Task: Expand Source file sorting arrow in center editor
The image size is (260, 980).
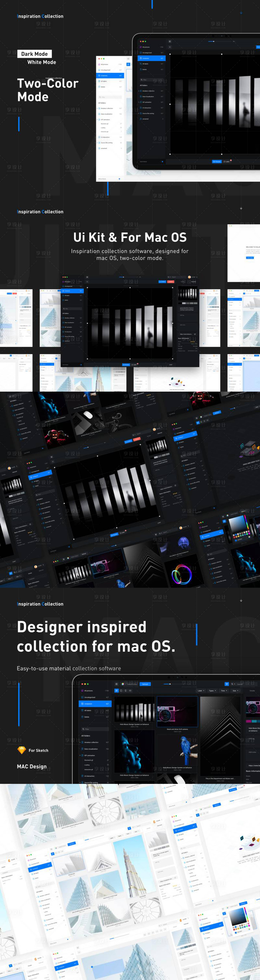Action: pos(62,336)
